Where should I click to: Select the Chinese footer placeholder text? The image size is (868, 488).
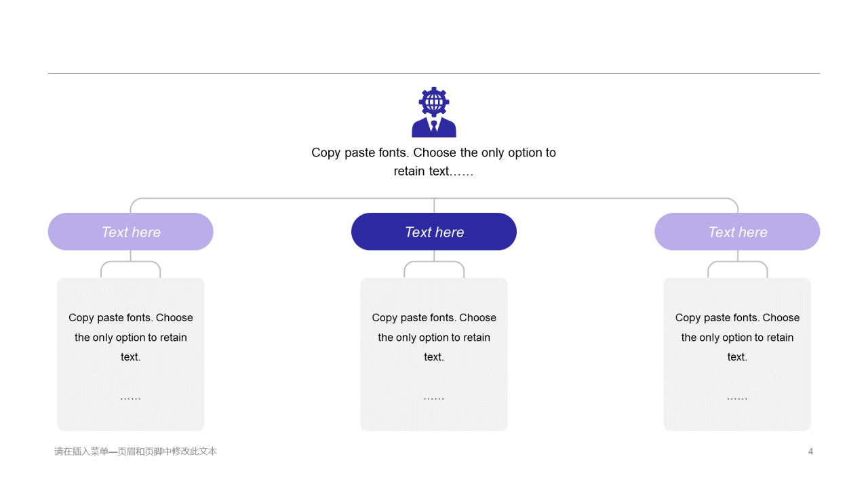136,451
